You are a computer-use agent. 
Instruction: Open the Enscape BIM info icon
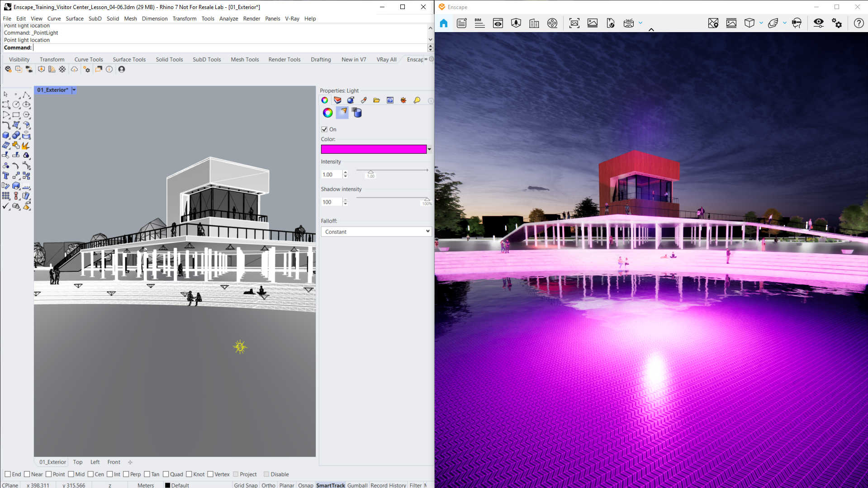(479, 23)
